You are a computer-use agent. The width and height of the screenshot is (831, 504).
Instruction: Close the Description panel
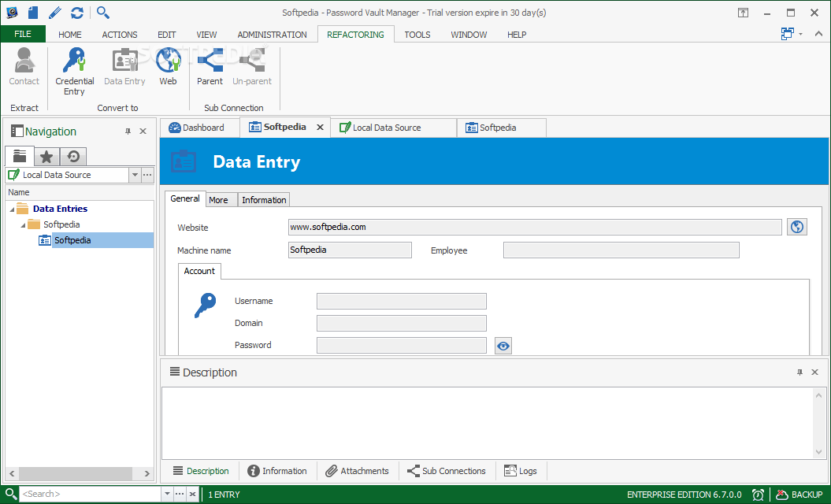pyautogui.click(x=815, y=372)
